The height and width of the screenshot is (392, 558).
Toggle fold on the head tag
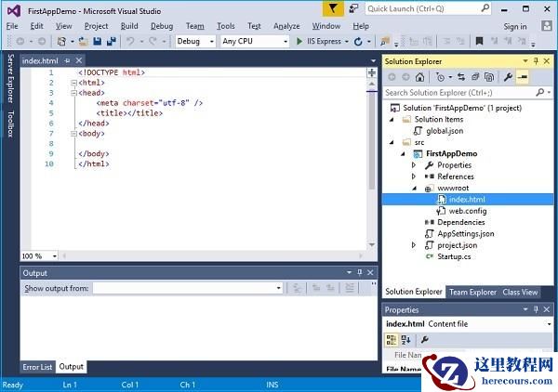(73, 93)
